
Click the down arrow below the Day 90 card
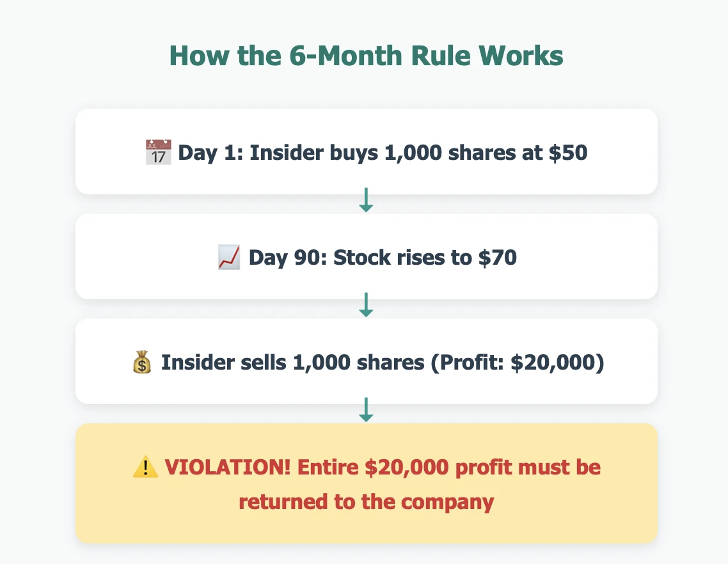point(366,306)
